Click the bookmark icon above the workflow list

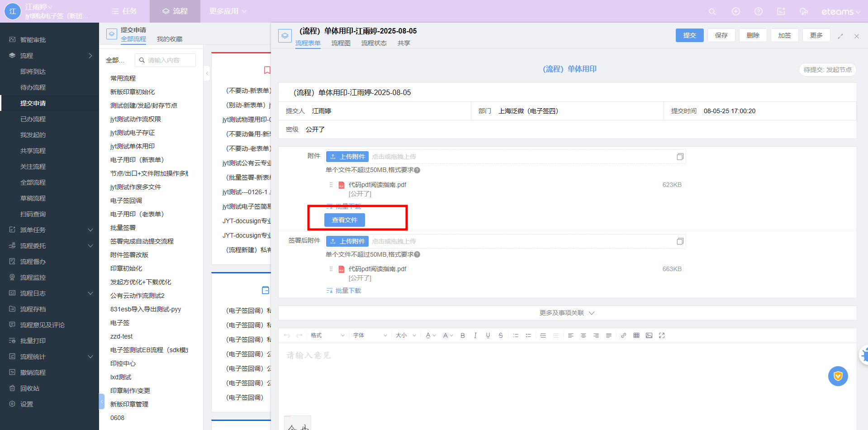pyautogui.click(x=267, y=70)
